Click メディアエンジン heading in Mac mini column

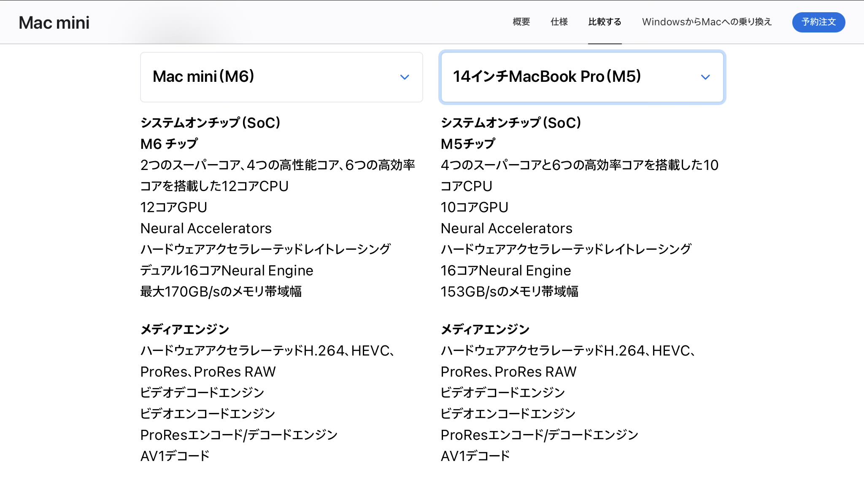pyautogui.click(x=185, y=329)
